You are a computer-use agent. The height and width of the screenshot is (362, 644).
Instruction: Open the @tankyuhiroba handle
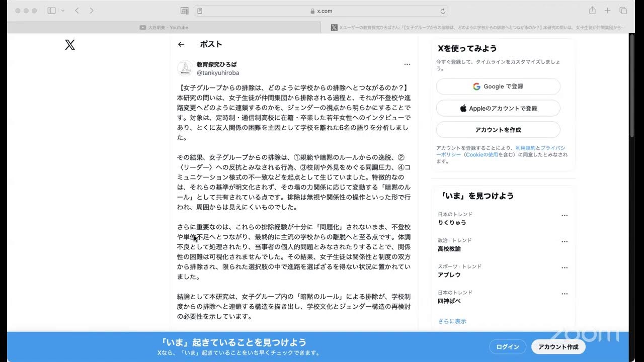[218, 73]
